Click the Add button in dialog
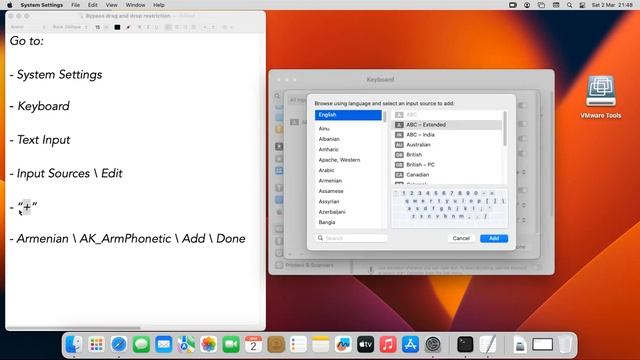Image resolution: width=640 pixels, height=360 pixels. [x=494, y=238]
